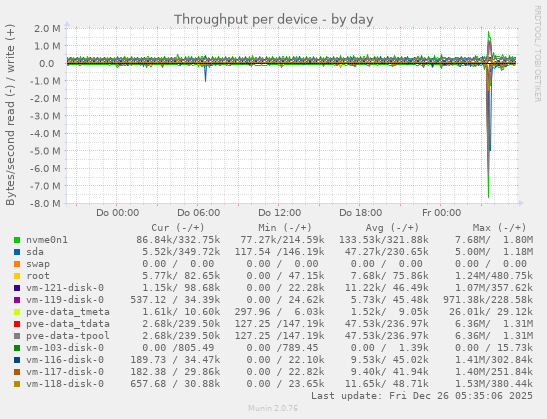Select the vm-118-disk-0 label
Image resolution: width=547 pixels, height=419 pixels.
pos(65,384)
